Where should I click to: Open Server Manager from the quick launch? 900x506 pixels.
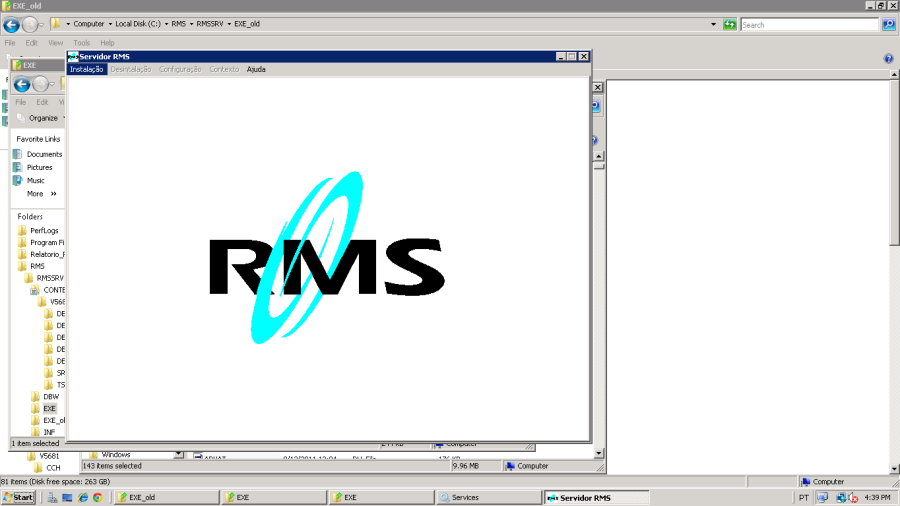[52, 497]
